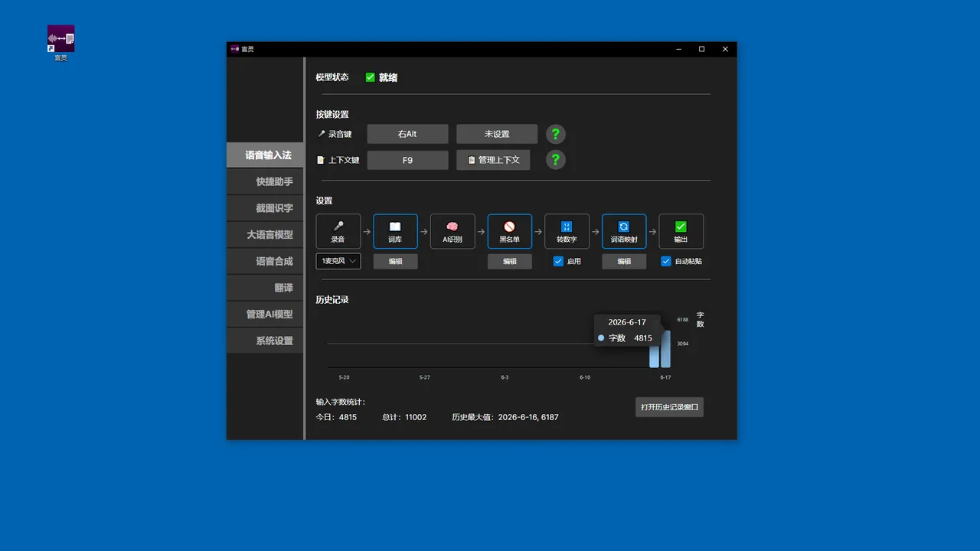Click the 今日：4815 statistic text
The height and width of the screenshot is (551, 980).
[336, 417]
